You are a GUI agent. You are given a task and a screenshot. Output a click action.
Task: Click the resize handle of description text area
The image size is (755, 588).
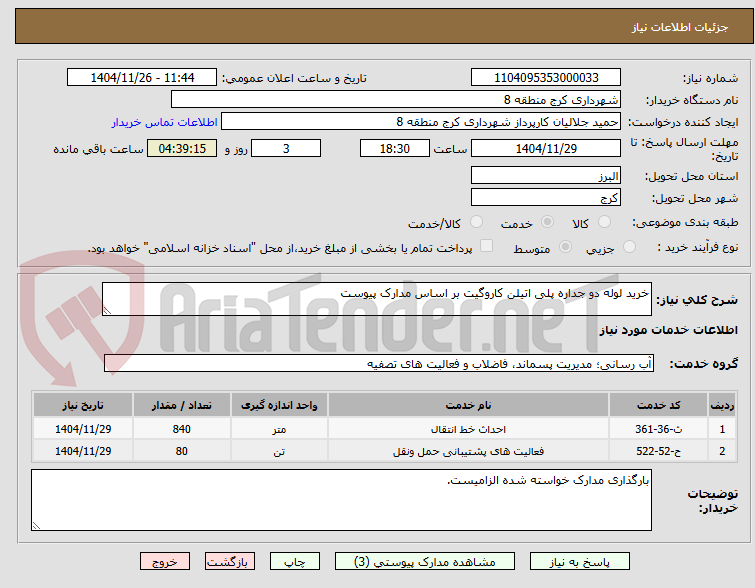107,311
